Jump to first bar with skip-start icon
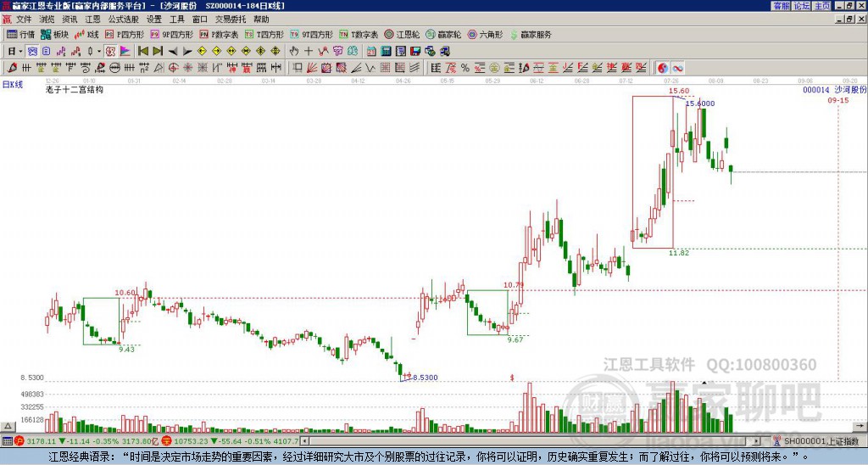Image resolution: width=868 pixels, height=465 pixels. (x=142, y=52)
